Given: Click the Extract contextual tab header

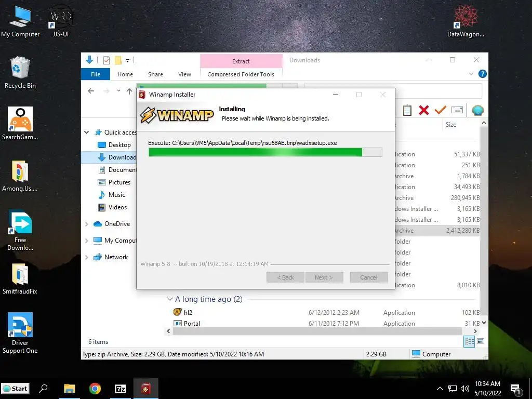Looking at the screenshot, I should click(241, 61).
